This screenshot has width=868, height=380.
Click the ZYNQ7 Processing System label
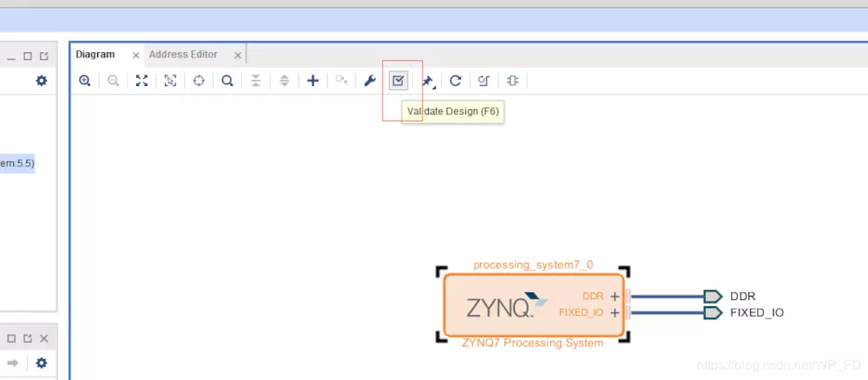point(533,343)
